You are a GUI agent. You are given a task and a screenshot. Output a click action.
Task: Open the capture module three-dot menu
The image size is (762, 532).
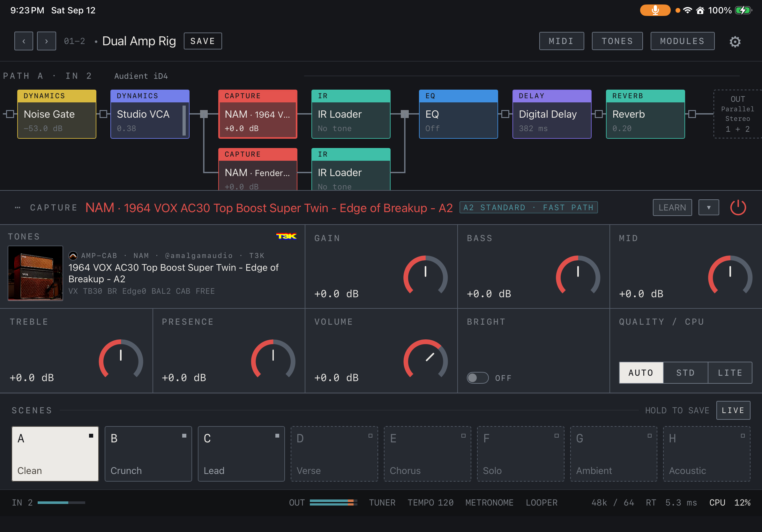click(18, 208)
